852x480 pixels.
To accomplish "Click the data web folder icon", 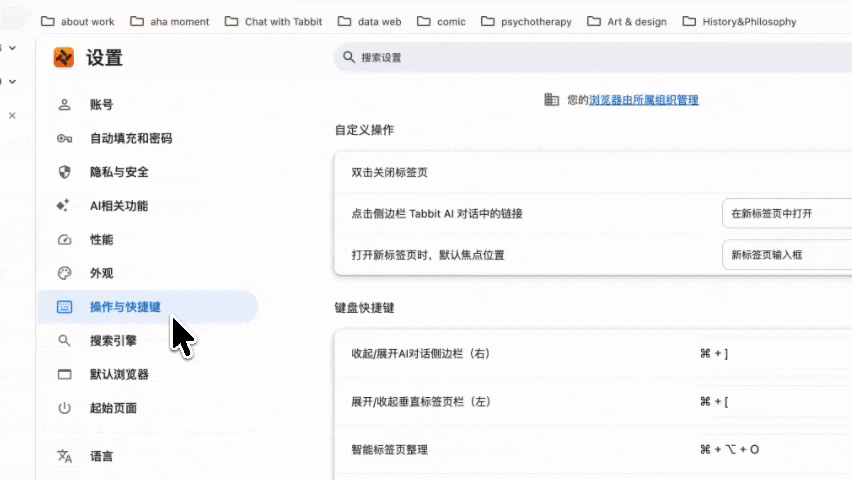I will pyautogui.click(x=344, y=21).
